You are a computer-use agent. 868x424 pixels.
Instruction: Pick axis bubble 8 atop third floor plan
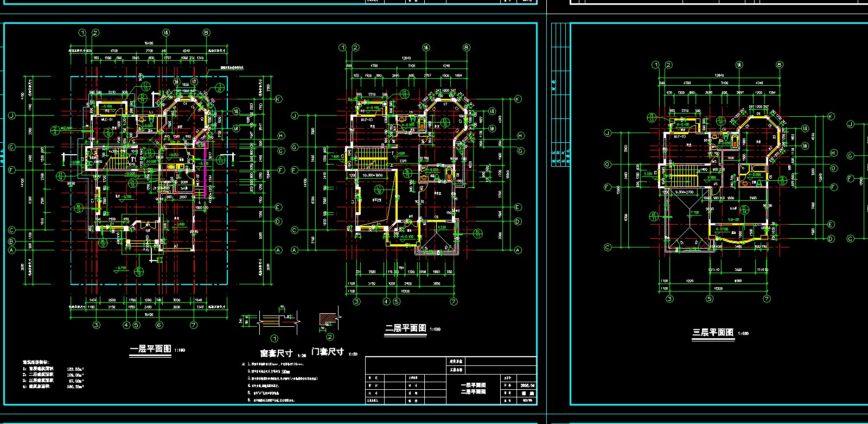(x=779, y=65)
